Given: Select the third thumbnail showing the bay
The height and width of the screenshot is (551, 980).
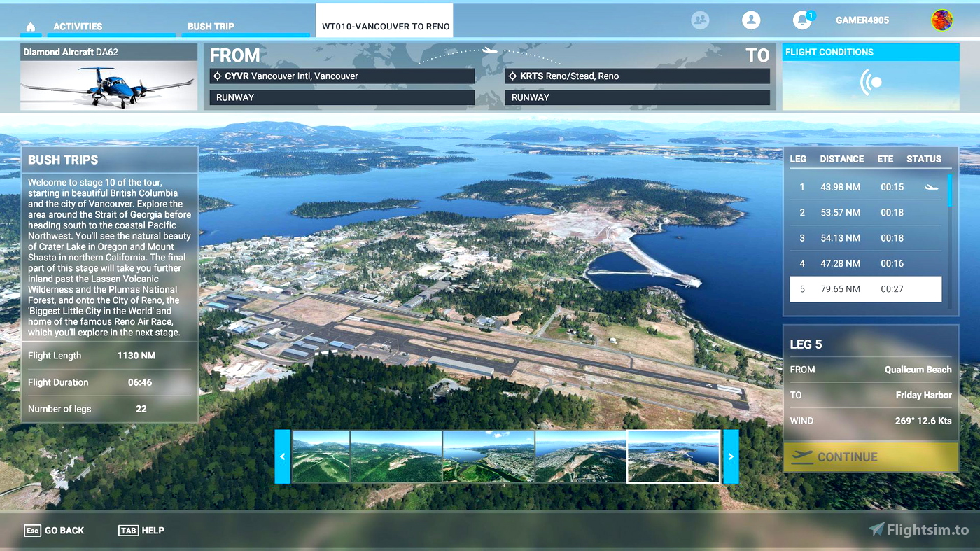Looking at the screenshot, I should tap(489, 456).
